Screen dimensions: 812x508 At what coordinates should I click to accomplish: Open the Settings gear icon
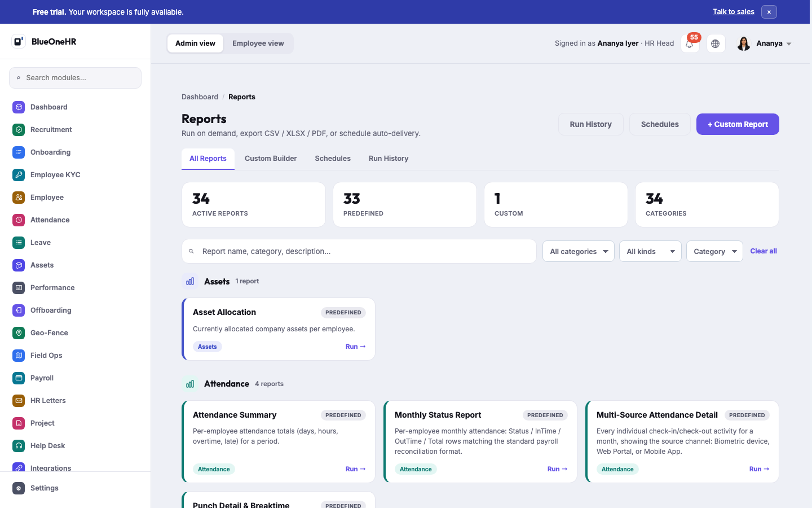pyautogui.click(x=19, y=488)
